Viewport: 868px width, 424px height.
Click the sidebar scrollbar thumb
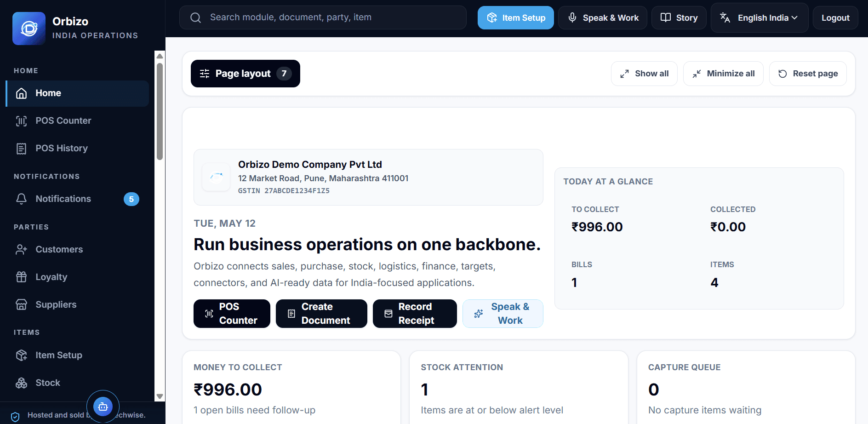(160, 111)
